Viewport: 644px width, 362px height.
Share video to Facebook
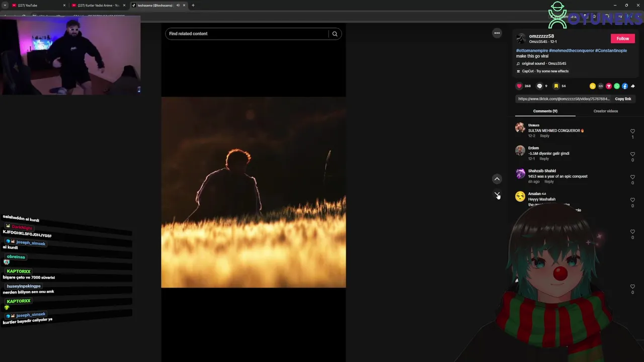pos(625,86)
